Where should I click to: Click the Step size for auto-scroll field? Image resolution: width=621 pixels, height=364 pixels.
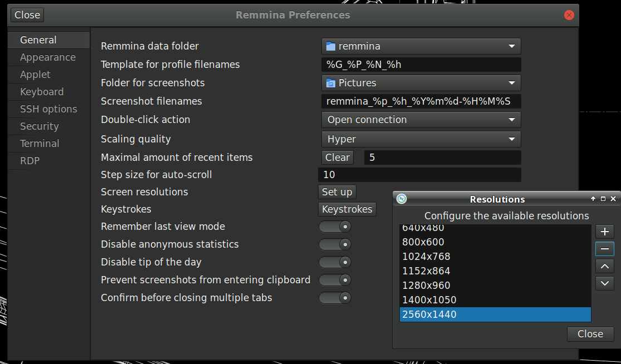[419, 175]
